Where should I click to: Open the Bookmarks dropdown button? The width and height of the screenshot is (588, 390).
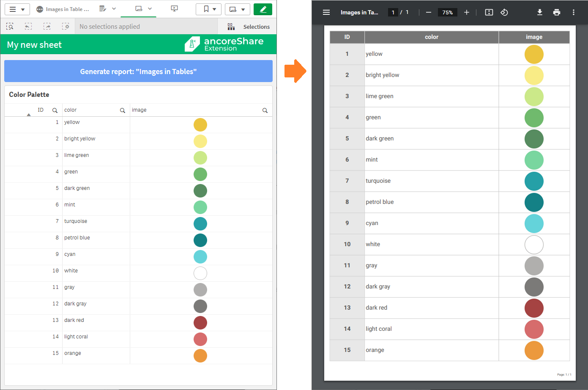click(x=208, y=9)
